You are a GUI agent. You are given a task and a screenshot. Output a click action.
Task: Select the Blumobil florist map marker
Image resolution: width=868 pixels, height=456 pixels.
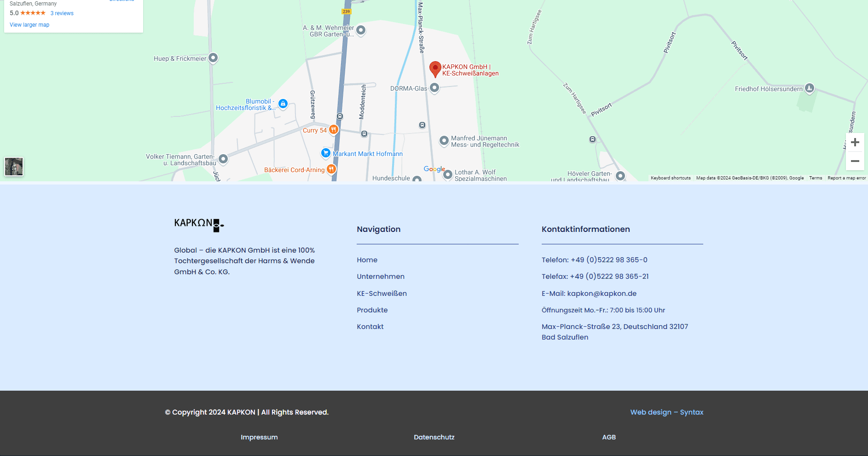click(x=283, y=104)
